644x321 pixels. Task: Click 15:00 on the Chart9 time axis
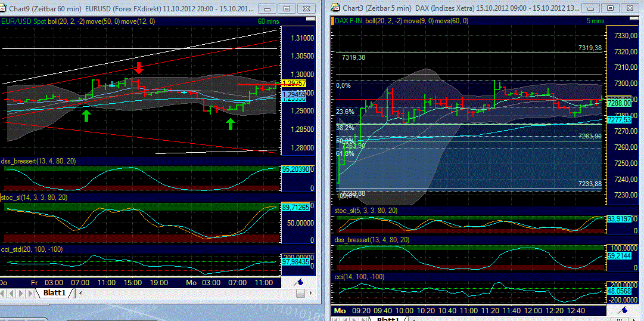(133, 283)
